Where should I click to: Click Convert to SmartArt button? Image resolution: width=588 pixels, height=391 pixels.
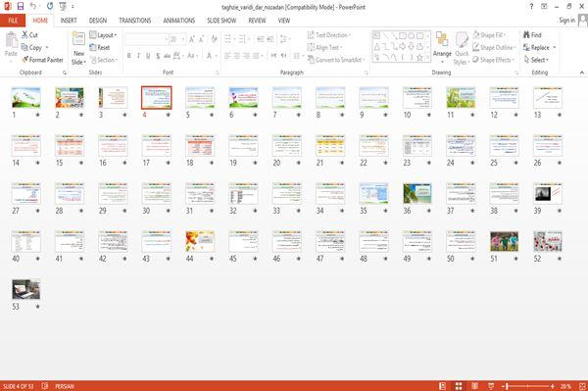(335, 60)
